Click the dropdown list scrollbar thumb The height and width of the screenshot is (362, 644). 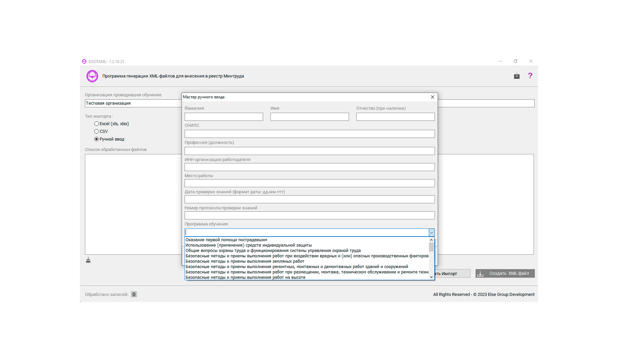432,247
